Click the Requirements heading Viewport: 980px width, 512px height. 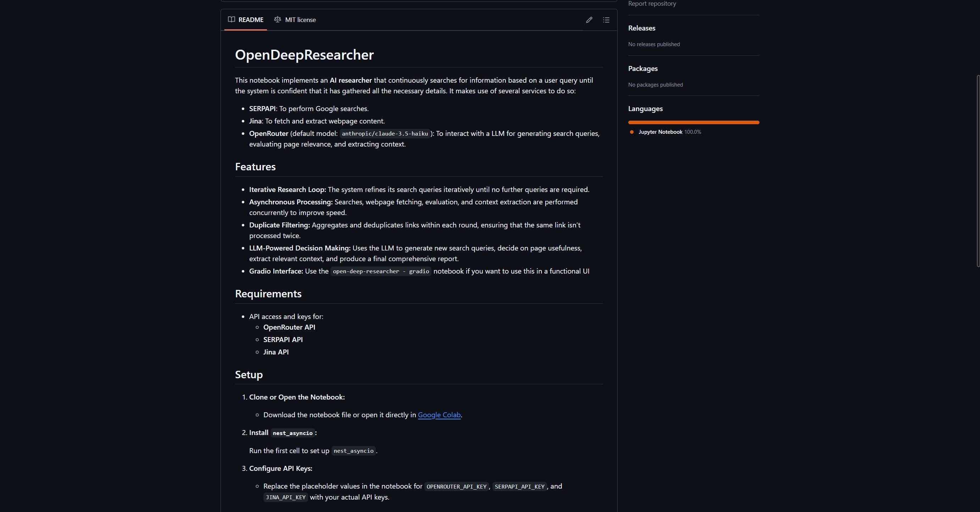click(268, 294)
